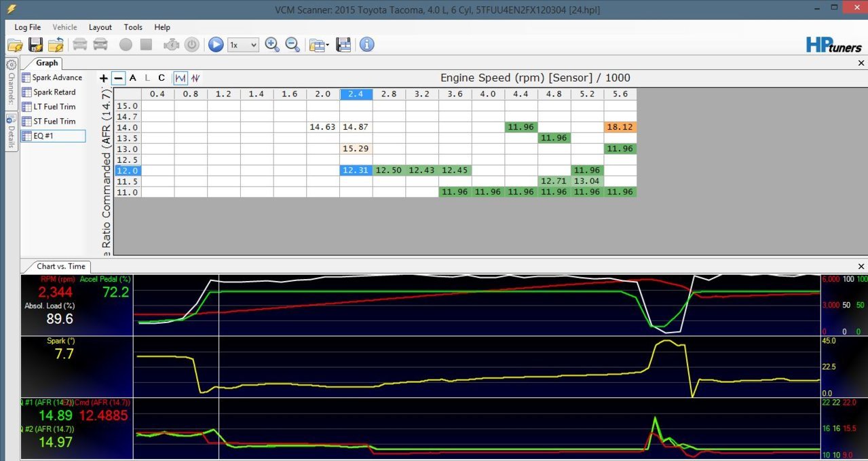Viewport: 868px width, 461px height.
Task: Toggle the A average display mode
Action: [133, 78]
